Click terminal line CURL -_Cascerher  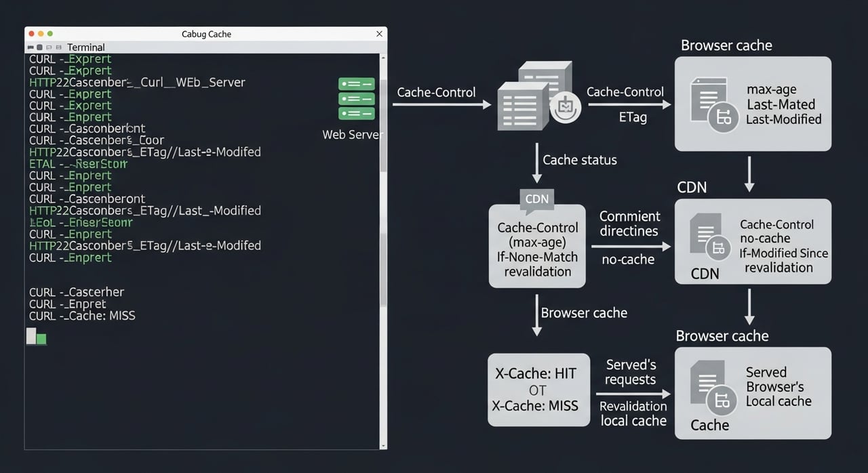[77, 292]
